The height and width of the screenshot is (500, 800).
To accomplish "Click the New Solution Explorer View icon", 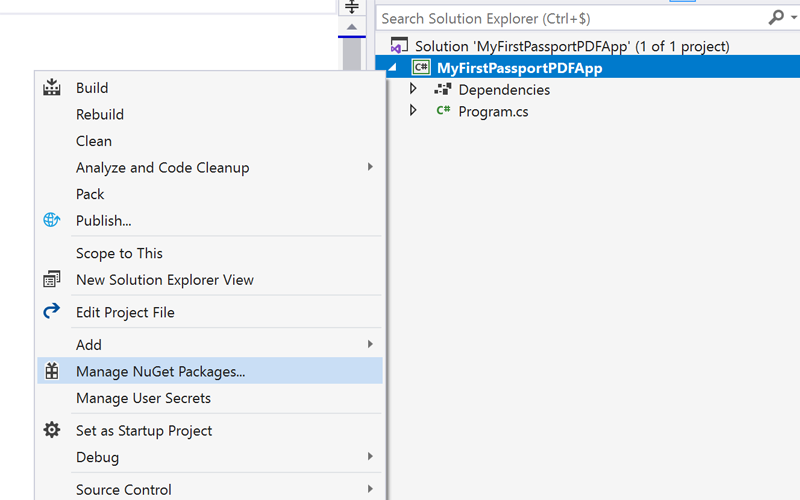I will [52, 279].
